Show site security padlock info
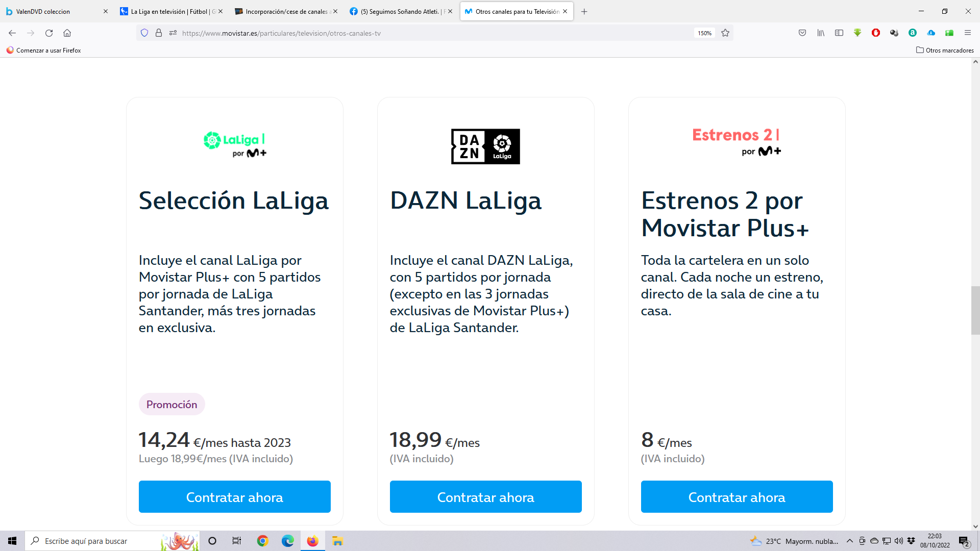Viewport: 980px width, 551px height. tap(159, 33)
